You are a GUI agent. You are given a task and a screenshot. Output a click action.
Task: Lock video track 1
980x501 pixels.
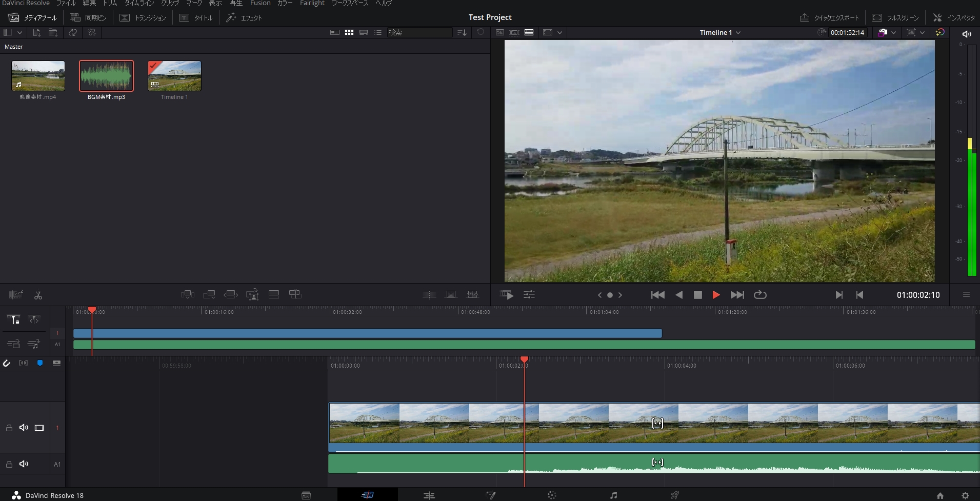click(9, 427)
